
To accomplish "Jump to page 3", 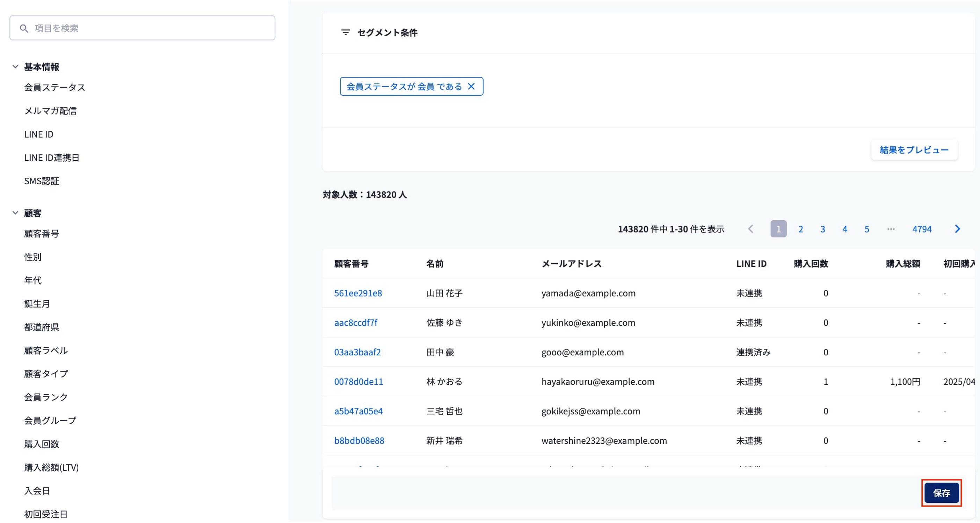I will [x=822, y=229].
